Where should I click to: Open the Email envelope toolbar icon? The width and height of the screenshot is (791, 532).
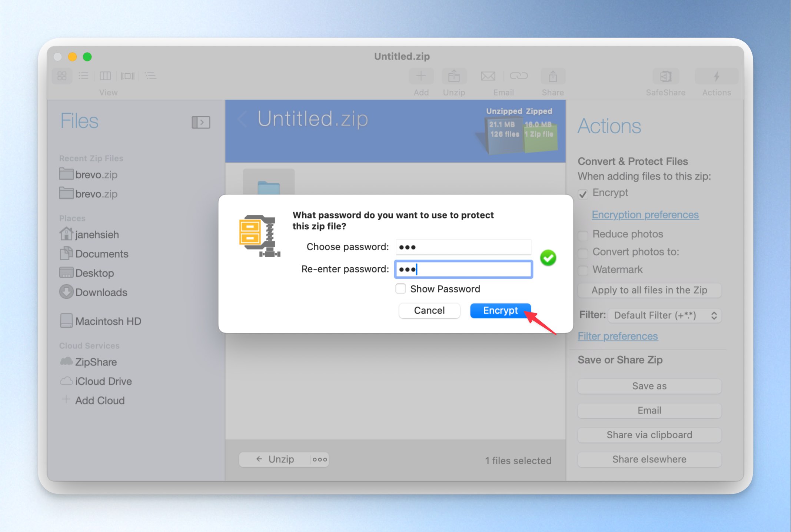[x=488, y=76]
